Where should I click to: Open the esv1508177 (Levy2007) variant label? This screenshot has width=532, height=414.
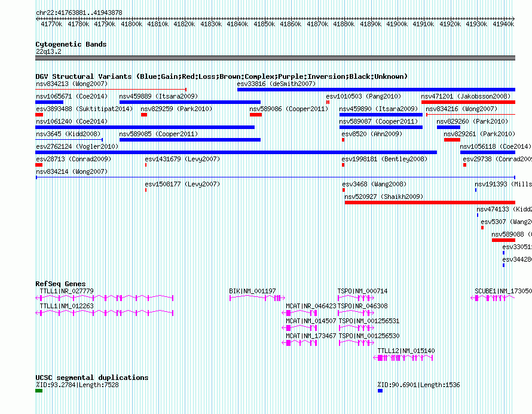tap(182, 184)
